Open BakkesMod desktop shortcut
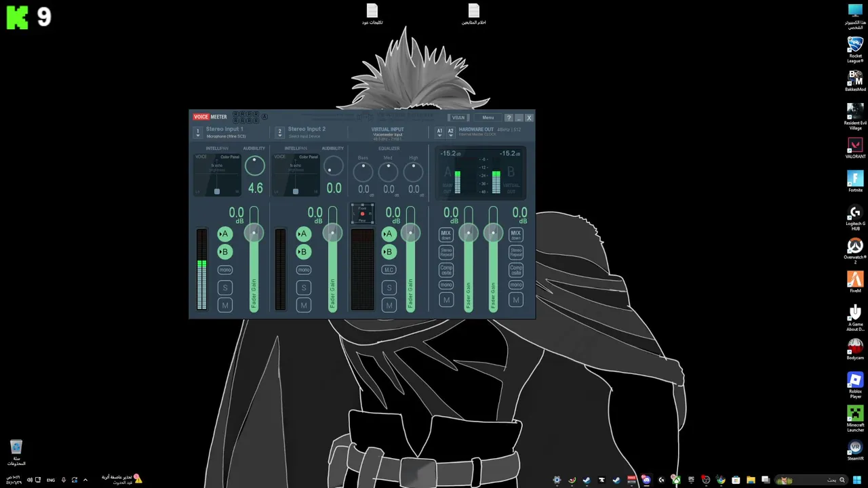 click(x=855, y=80)
